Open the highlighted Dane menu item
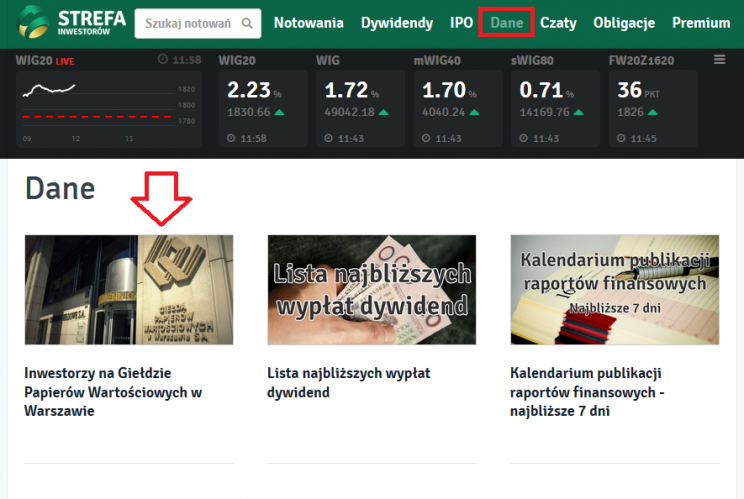 click(506, 23)
